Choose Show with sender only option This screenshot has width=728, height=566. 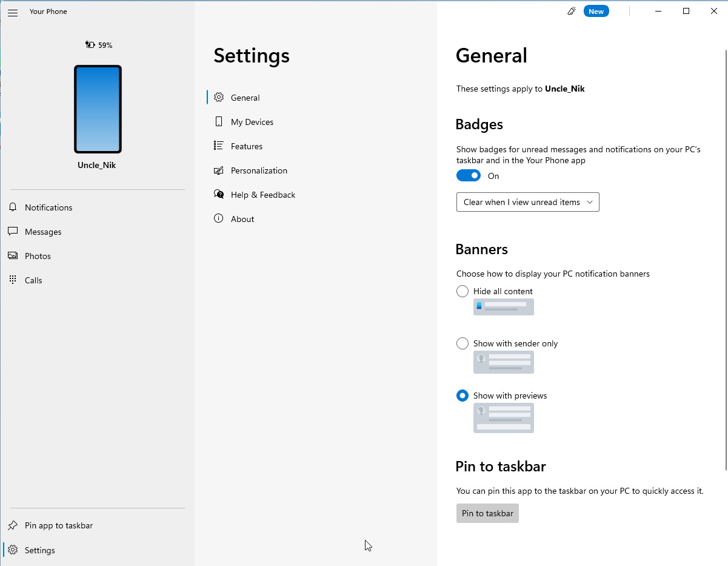coord(463,343)
